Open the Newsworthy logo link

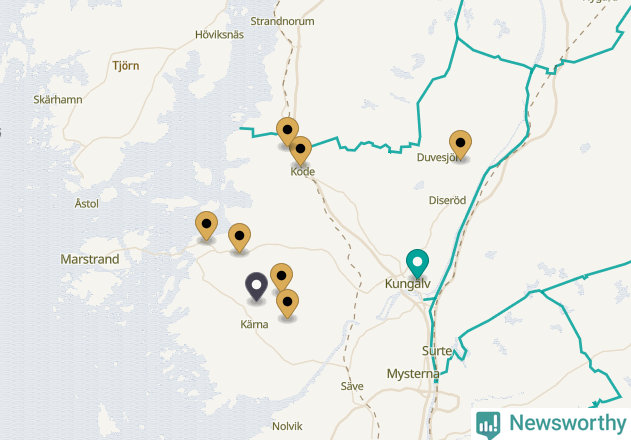[551, 424]
